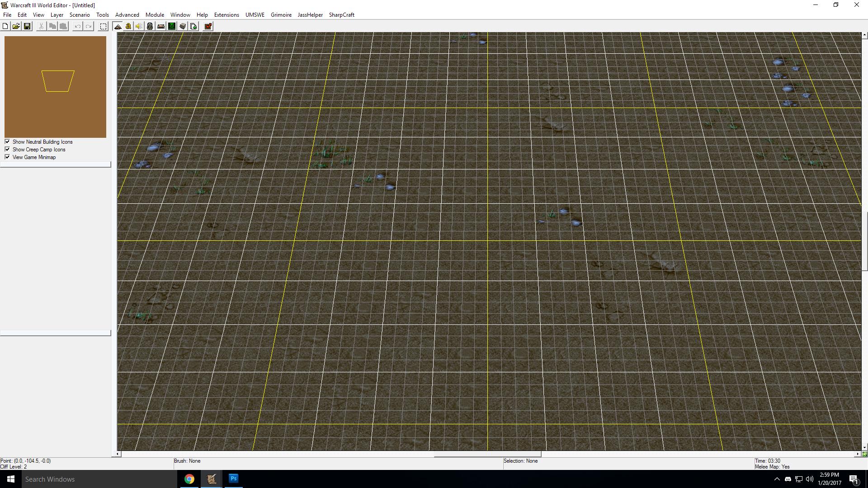
Task: Click the Cliff Level: 2 status text
Action: click(14, 467)
